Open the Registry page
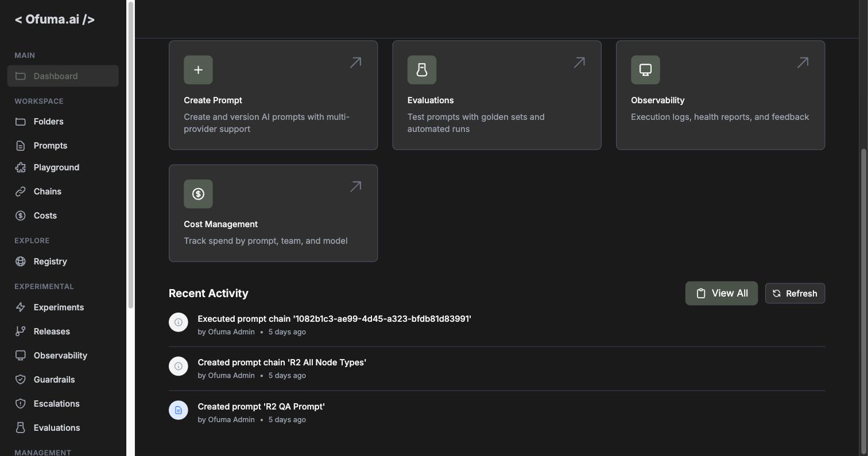 point(63,262)
